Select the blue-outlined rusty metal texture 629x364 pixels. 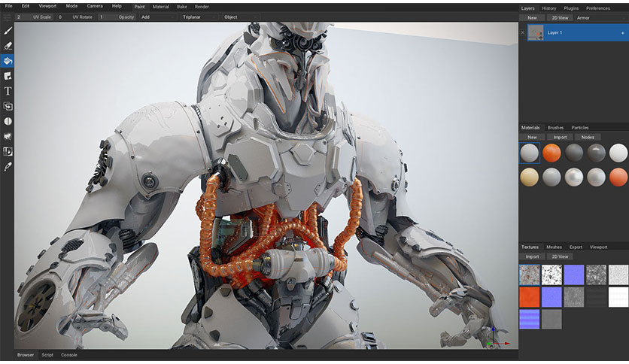(530, 275)
